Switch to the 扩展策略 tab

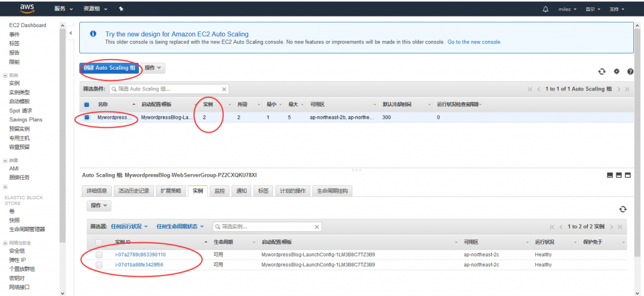tap(170, 191)
